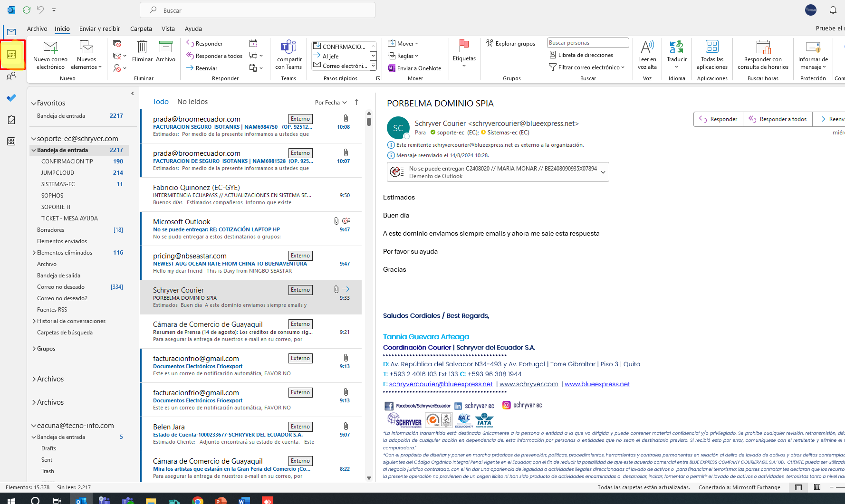
Task: Click Explorar grupos
Action: pos(511,44)
